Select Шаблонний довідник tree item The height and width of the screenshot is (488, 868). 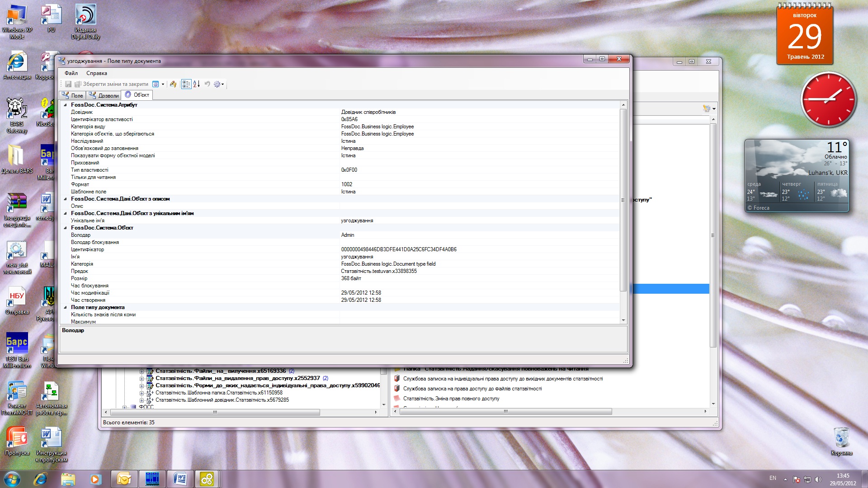point(222,400)
